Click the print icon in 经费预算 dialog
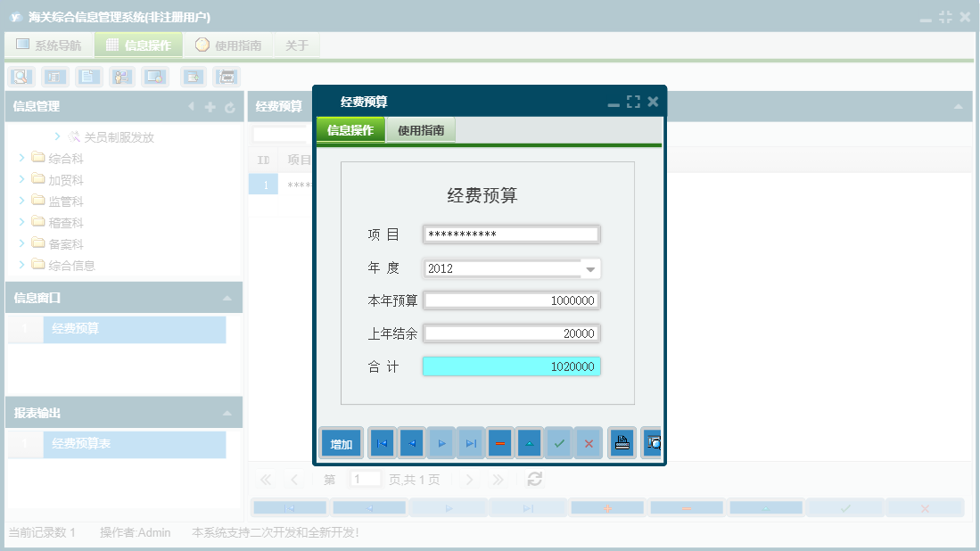980x551 pixels. tap(622, 442)
